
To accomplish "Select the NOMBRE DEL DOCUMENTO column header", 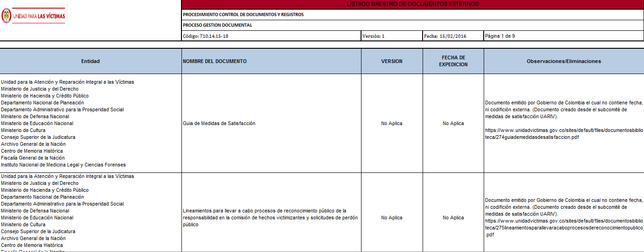I will pos(271,61).
